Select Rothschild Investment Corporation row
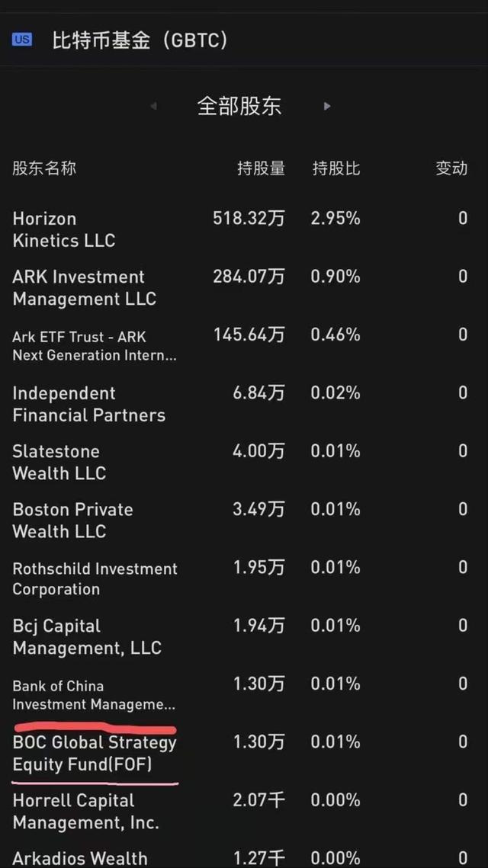The width and height of the screenshot is (488, 868). pyautogui.click(x=244, y=578)
